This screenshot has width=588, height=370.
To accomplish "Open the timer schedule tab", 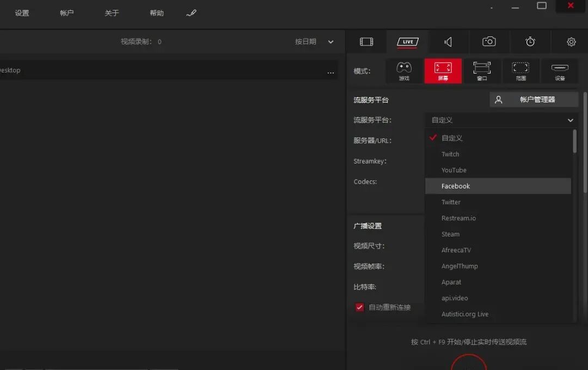I will (530, 41).
